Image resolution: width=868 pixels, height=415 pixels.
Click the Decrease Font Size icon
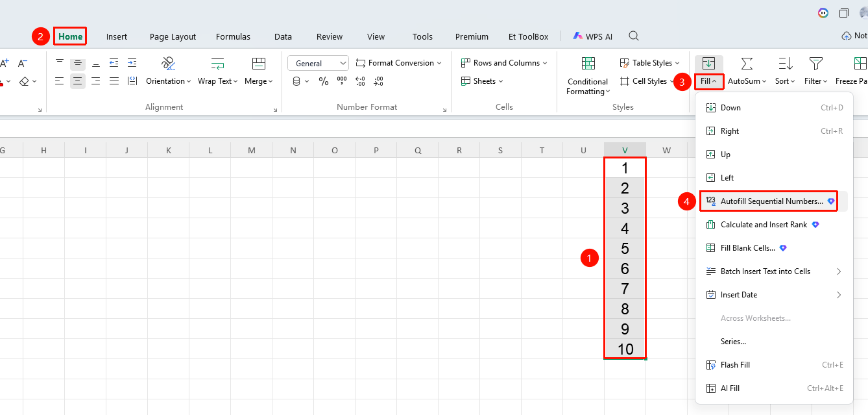pos(23,63)
